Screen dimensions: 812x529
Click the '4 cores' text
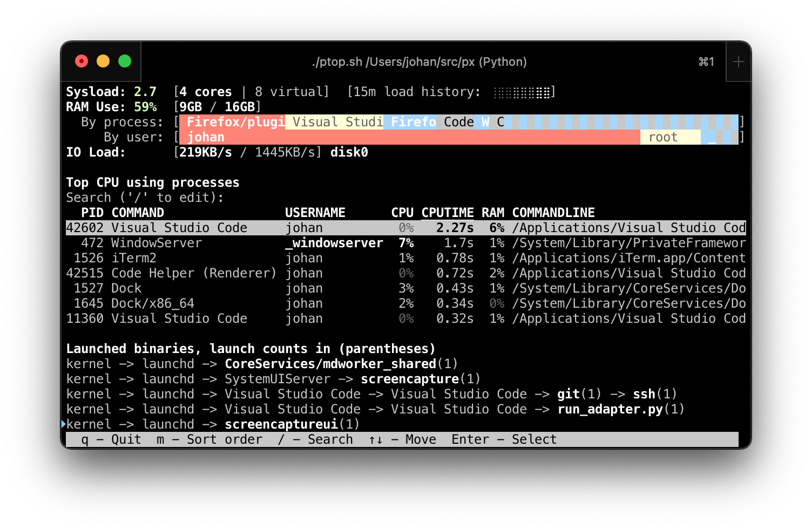point(206,92)
